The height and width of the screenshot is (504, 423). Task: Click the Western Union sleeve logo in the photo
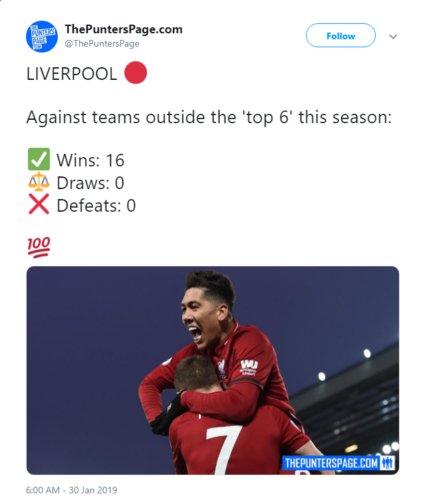(x=249, y=368)
